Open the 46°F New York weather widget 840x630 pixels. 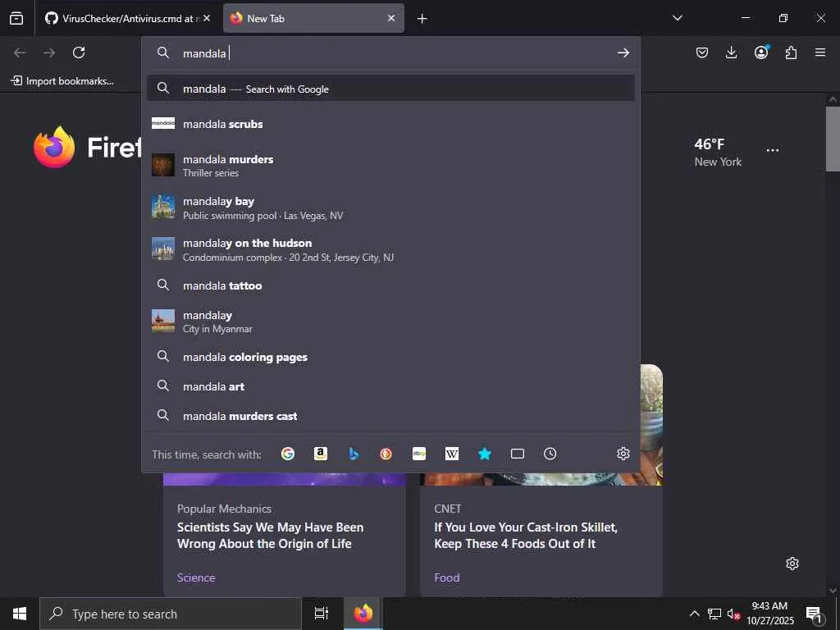tap(718, 152)
